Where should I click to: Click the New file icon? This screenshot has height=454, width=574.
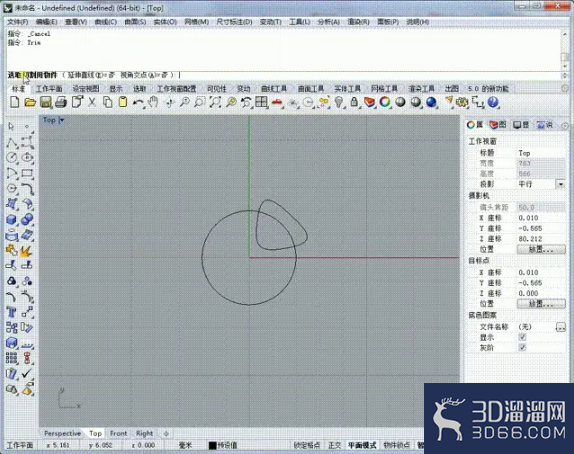(x=14, y=102)
